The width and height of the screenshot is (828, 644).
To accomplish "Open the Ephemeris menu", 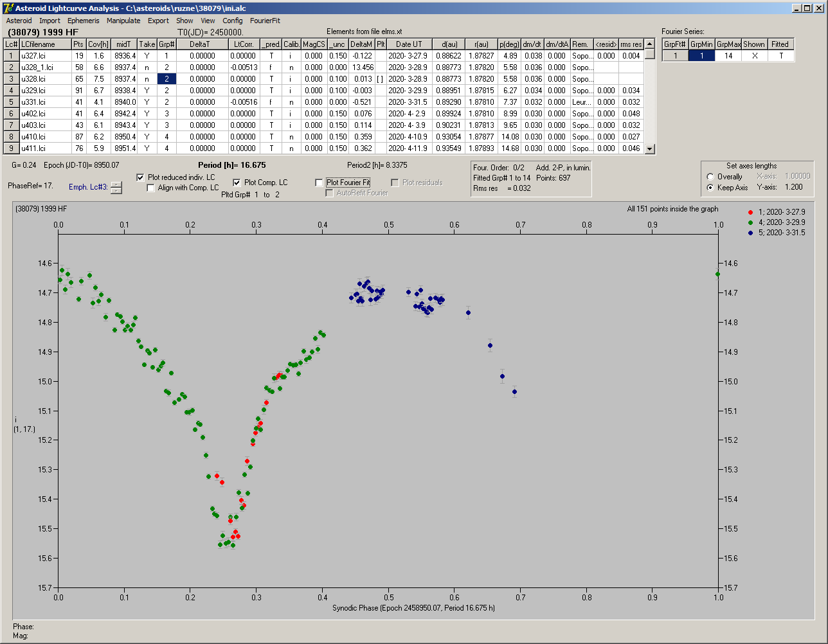I will pyautogui.click(x=83, y=21).
